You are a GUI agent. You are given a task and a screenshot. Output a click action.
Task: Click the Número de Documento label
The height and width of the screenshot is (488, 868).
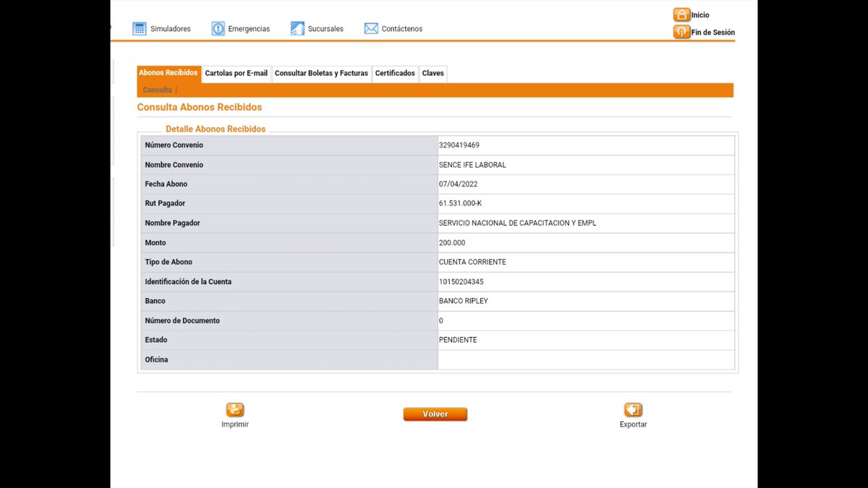tap(182, 320)
